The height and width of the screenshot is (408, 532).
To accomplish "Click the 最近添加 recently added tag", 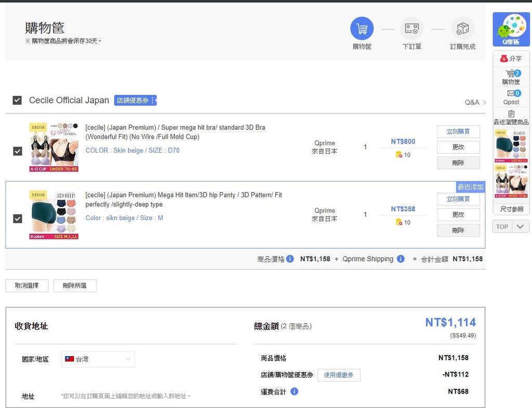I will tap(471, 187).
